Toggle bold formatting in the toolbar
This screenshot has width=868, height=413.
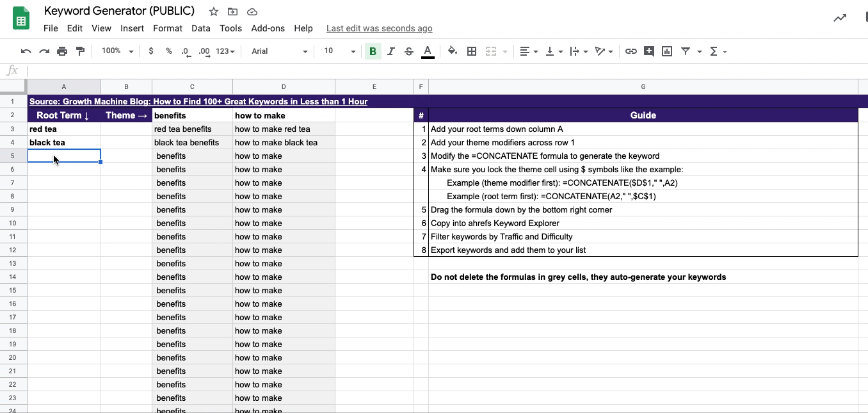tap(373, 51)
